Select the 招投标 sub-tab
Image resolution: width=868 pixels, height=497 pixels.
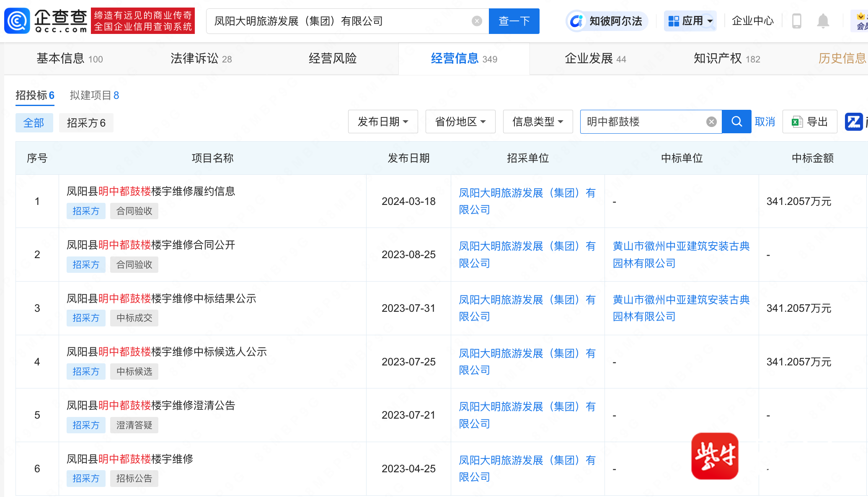35,95
